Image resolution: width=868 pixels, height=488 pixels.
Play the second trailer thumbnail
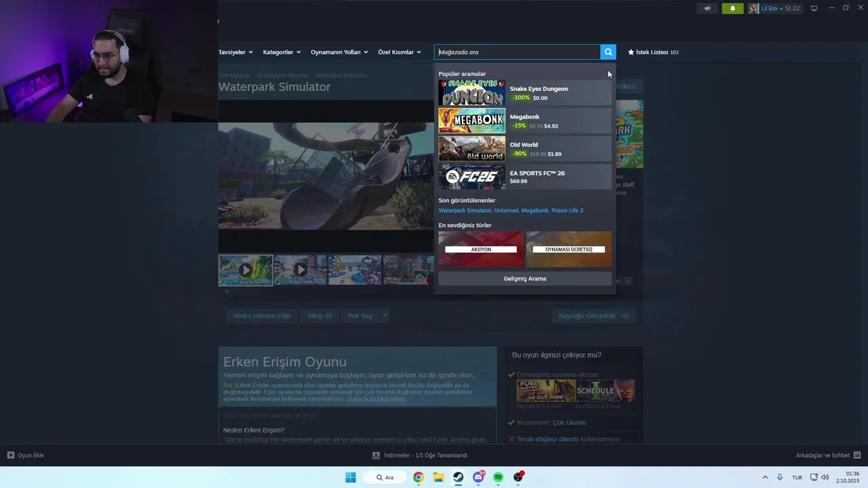click(300, 270)
